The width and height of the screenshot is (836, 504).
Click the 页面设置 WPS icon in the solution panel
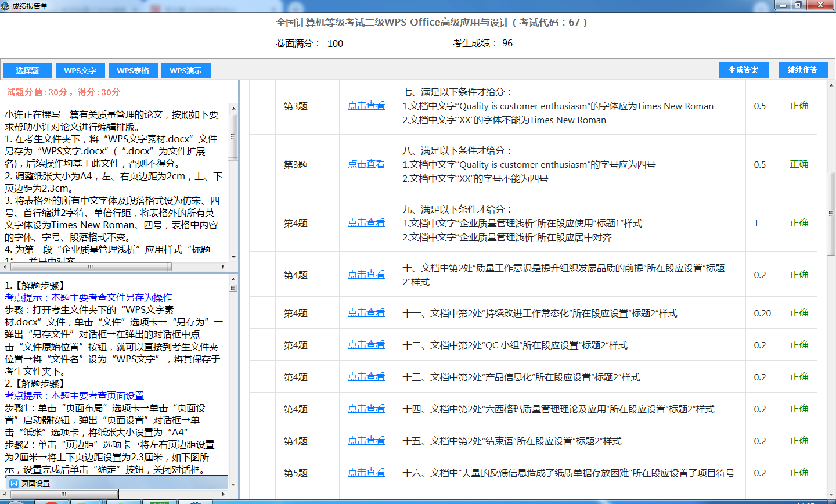tap(14, 483)
